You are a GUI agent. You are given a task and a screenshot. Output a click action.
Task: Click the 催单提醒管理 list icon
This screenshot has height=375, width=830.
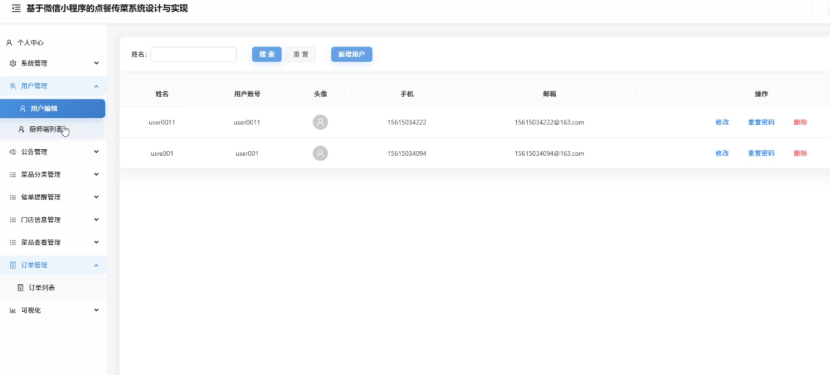click(x=13, y=197)
